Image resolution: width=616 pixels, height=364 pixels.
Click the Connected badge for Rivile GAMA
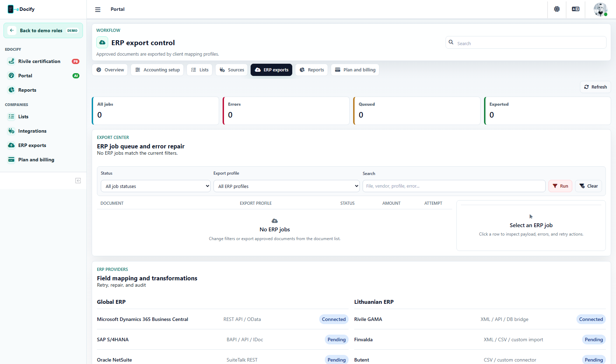tap(591, 319)
